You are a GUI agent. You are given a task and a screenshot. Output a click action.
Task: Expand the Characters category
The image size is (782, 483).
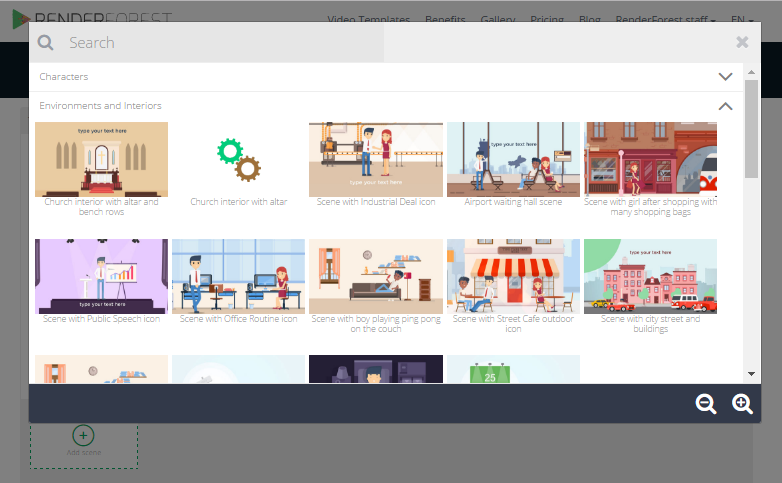[x=726, y=77]
